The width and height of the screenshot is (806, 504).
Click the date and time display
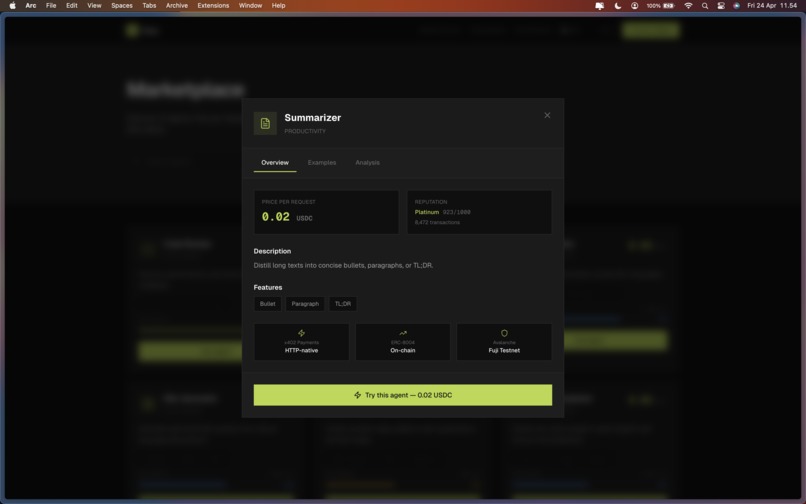coord(772,6)
